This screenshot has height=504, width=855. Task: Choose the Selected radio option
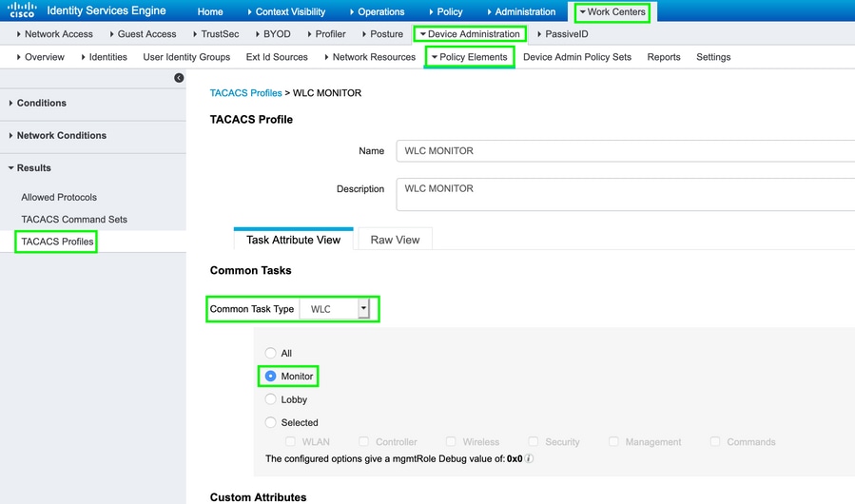(x=270, y=422)
